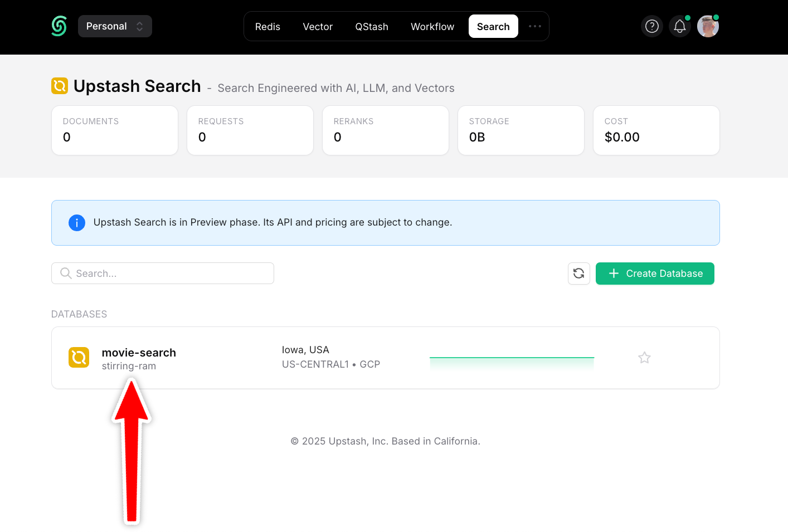Click the blue info icon in banner
Viewport: 788px width, 532px height.
coord(77,223)
